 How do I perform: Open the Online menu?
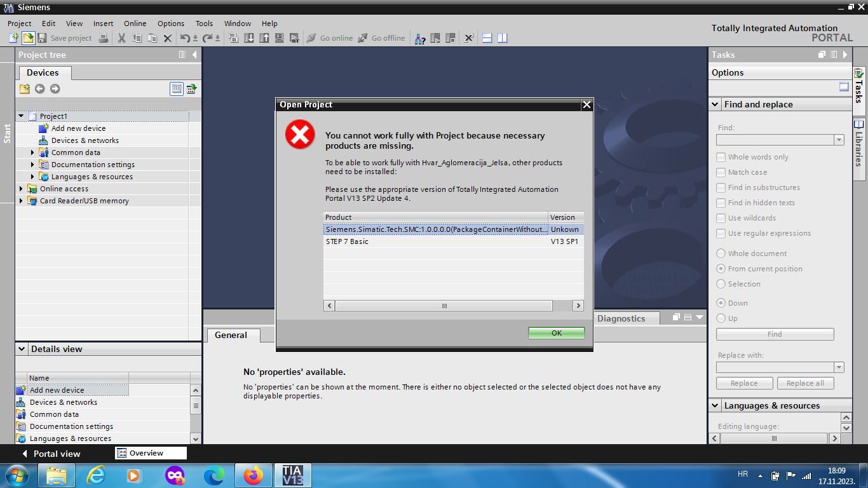(x=135, y=24)
